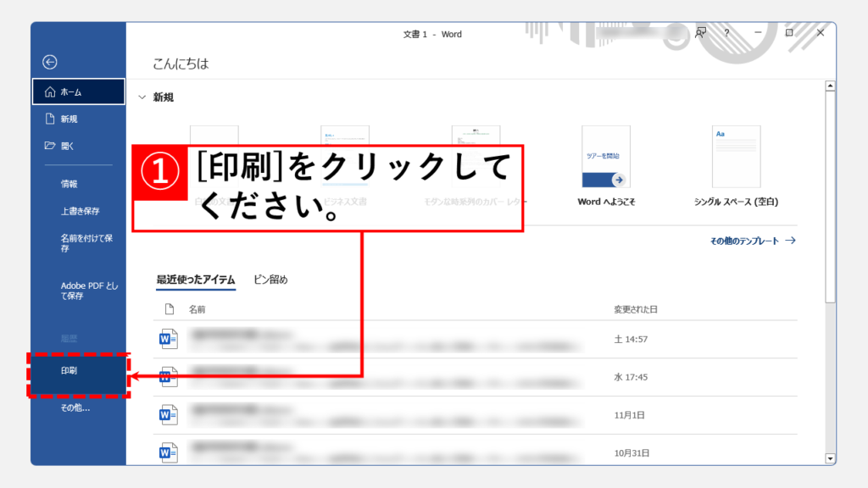Click the feedback person icon in title bar
Image resolution: width=868 pixels, height=488 pixels.
[700, 33]
